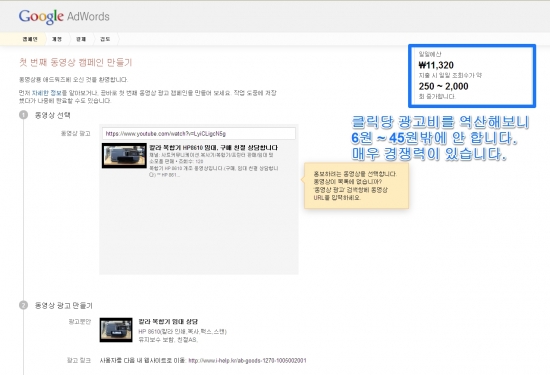Select the video title mentioning HP8610

[213, 148]
